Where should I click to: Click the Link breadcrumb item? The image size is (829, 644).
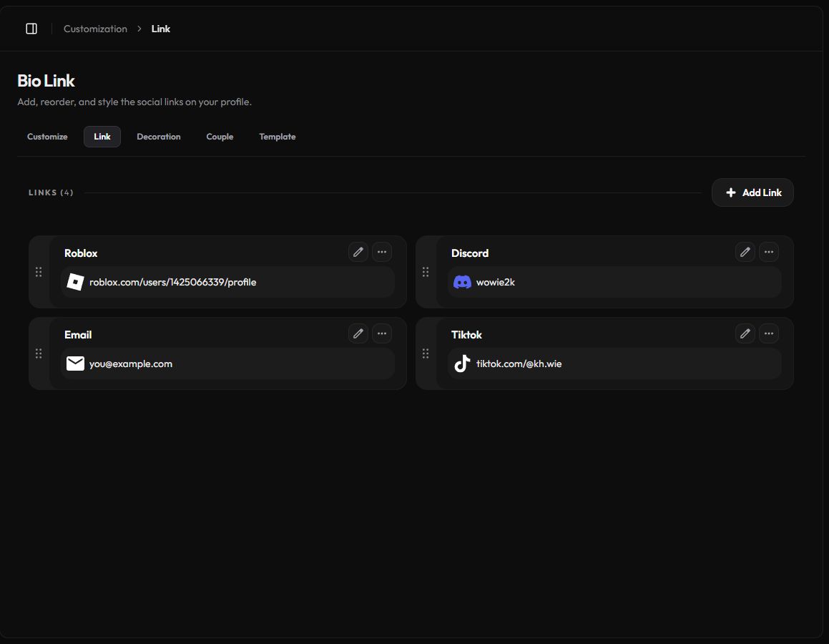[x=161, y=29]
